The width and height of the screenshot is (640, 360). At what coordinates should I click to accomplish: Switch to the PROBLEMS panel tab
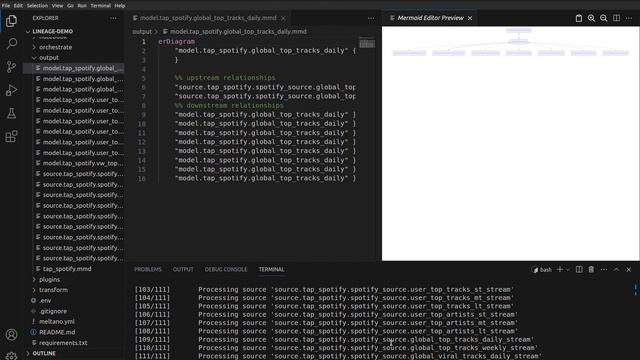148,269
